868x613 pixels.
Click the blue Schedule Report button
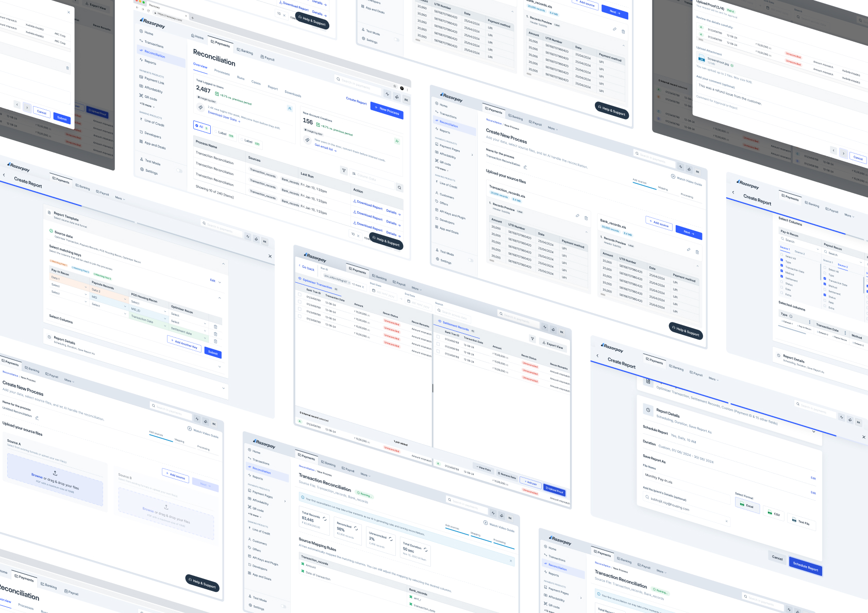point(806,566)
